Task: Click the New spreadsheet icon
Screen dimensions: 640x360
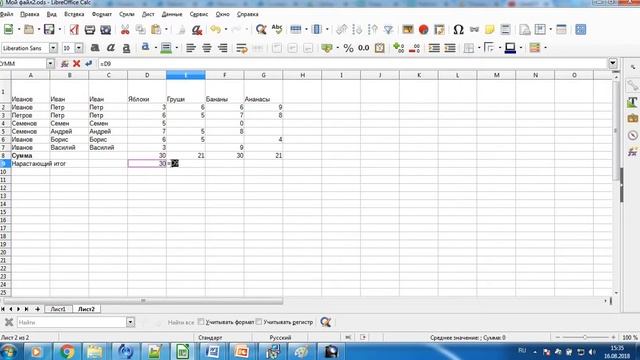Action: click(x=8, y=29)
